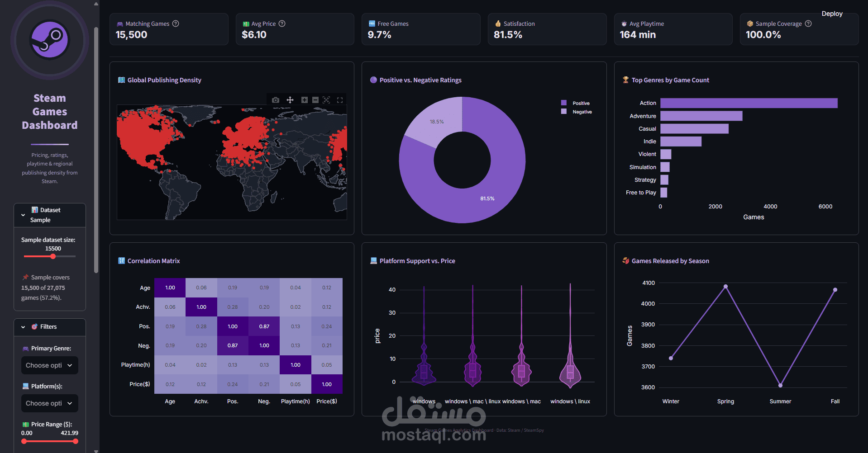
Task: Click the Summer data point on season chart
Action: pos(780,385)
